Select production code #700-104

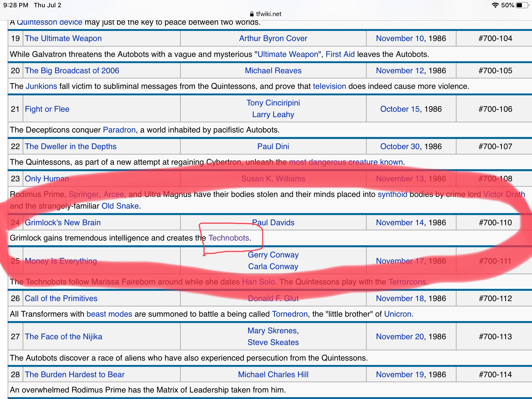point(495,38)
